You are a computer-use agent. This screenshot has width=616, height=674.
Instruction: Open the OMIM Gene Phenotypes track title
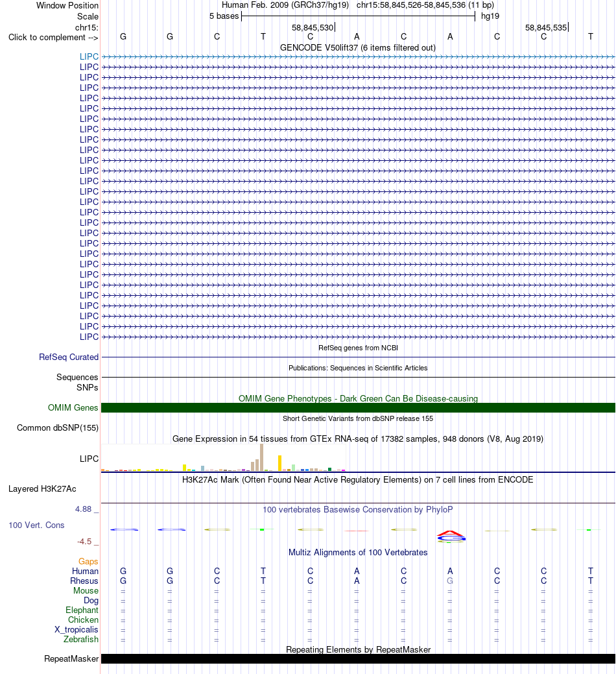pos(358,398)
